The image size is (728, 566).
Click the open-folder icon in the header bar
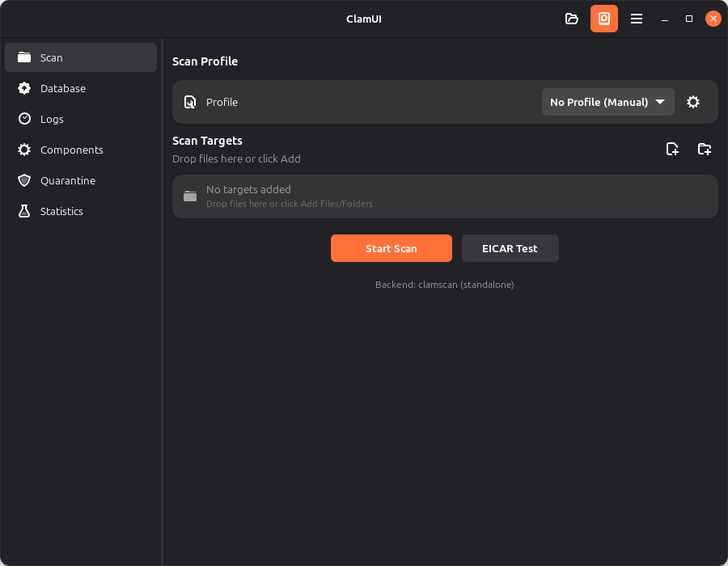click(x=572, y=19)
